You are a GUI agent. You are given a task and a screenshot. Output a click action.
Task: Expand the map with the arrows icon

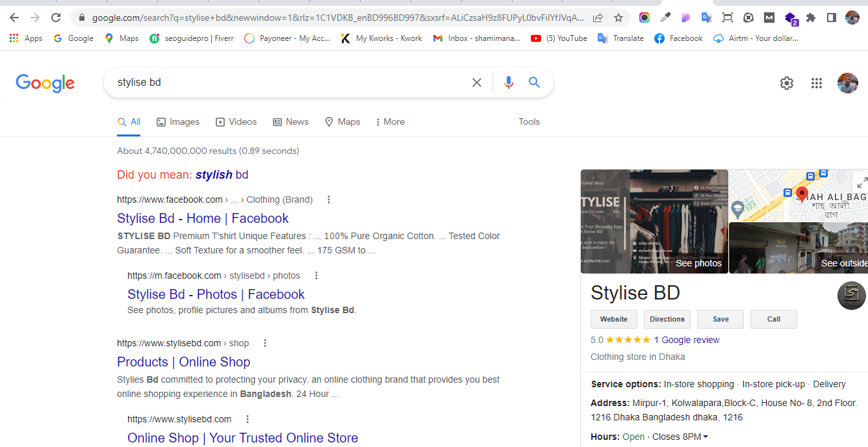862,182
